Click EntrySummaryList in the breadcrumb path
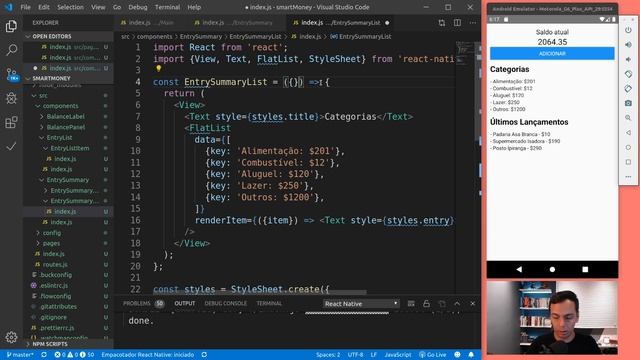 point(255,36)
